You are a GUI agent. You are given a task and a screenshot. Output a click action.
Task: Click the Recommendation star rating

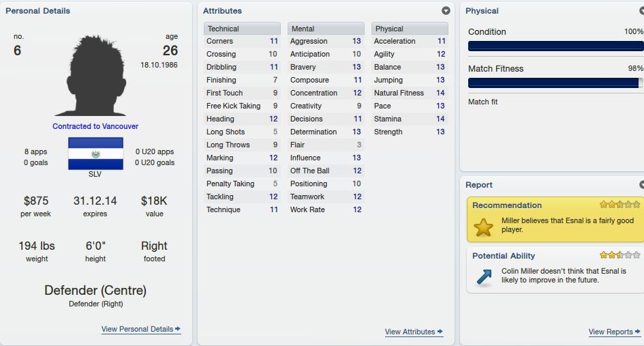pos(619,205)
